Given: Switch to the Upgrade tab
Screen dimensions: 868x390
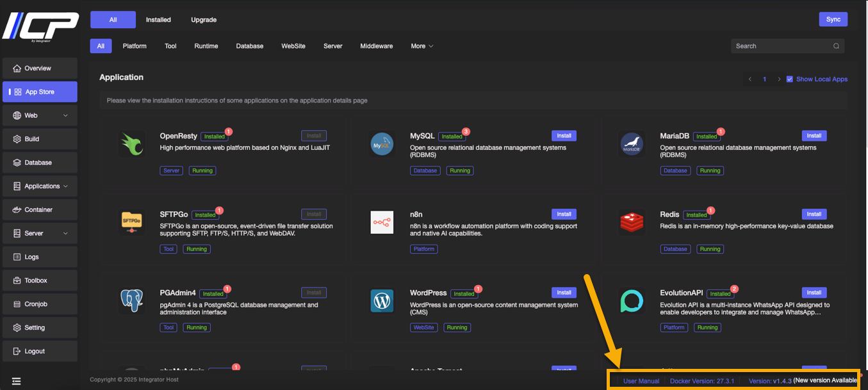Looking at the screenshot, I should (204, 20).
